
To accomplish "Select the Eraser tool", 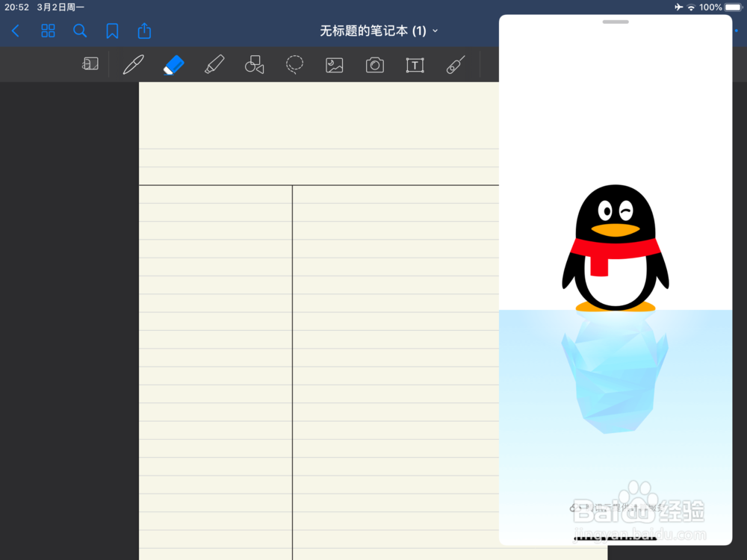I will (x=173, y=64).
